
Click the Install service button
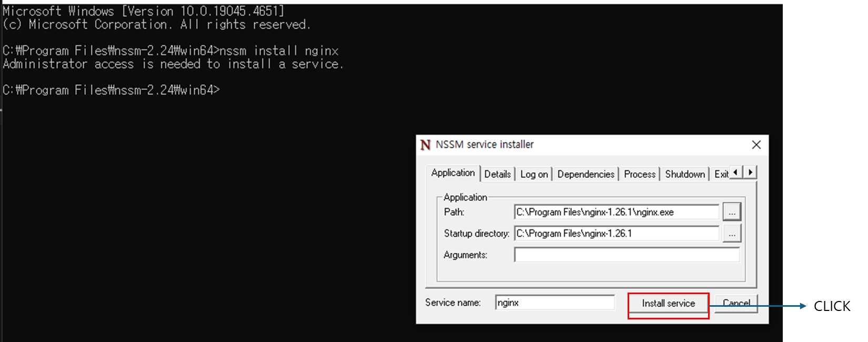pyautogui.click(x=668, y=304)
